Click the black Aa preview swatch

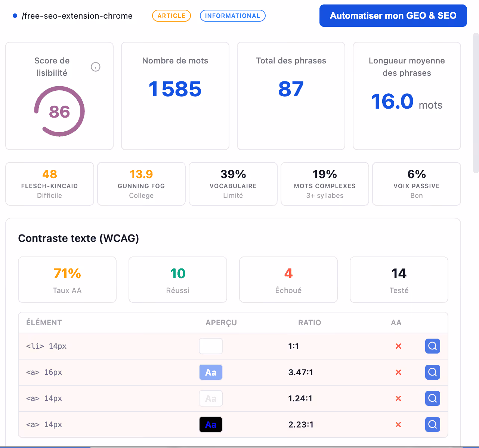coord(211,424)
